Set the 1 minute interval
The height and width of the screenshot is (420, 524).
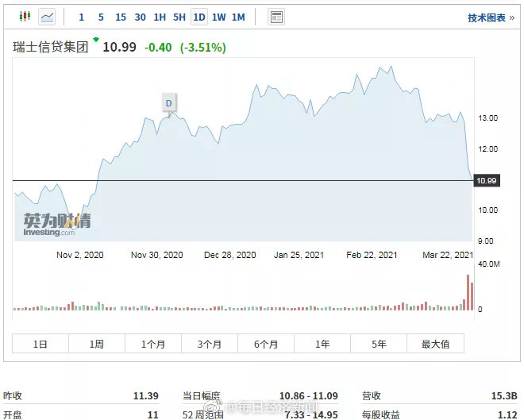coord(81,17)
